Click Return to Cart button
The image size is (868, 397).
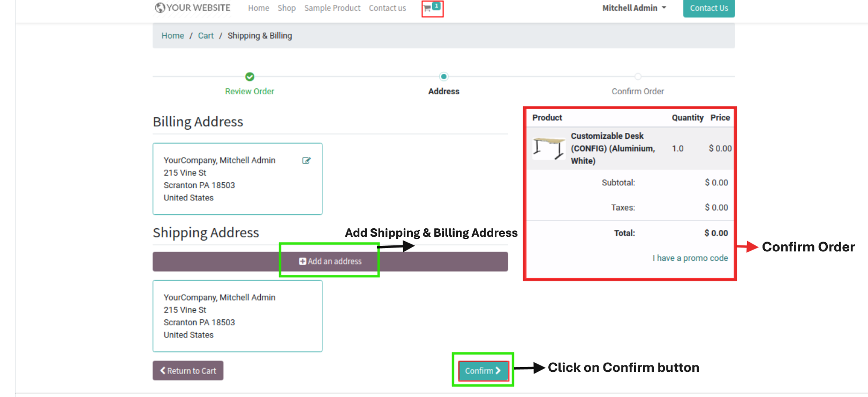pyautogui.click(x=188, y=371)
